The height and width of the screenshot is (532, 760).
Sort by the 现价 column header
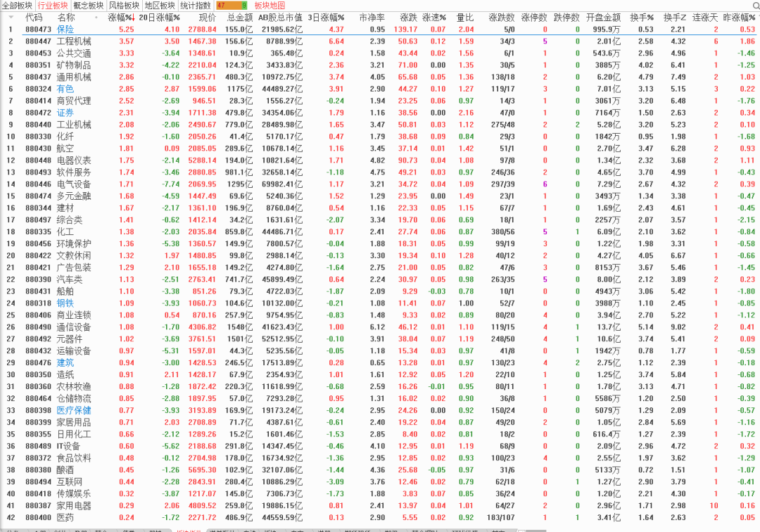coord(208,18)
